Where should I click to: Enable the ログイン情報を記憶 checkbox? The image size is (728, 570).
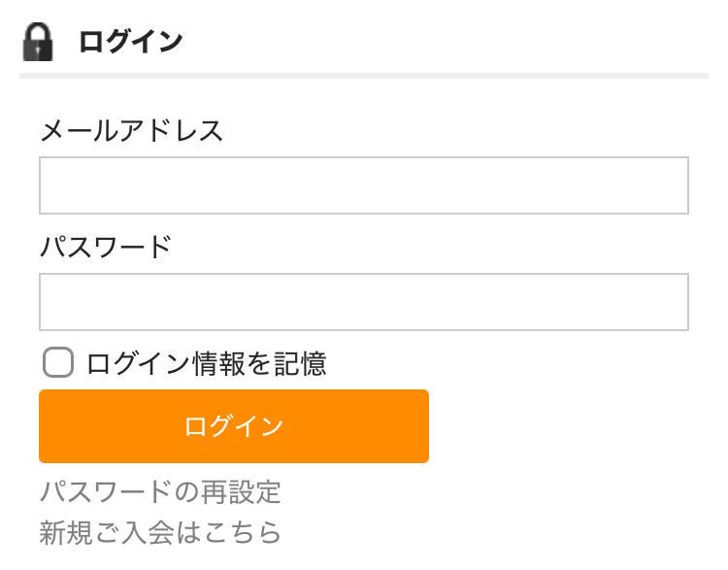(58, 363)
